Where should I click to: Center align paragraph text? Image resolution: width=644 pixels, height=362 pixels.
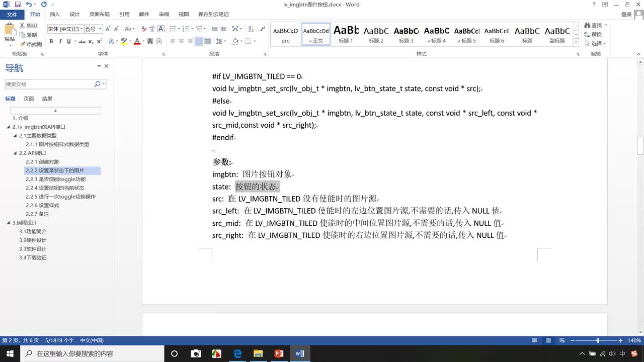(x=181, y=41)
